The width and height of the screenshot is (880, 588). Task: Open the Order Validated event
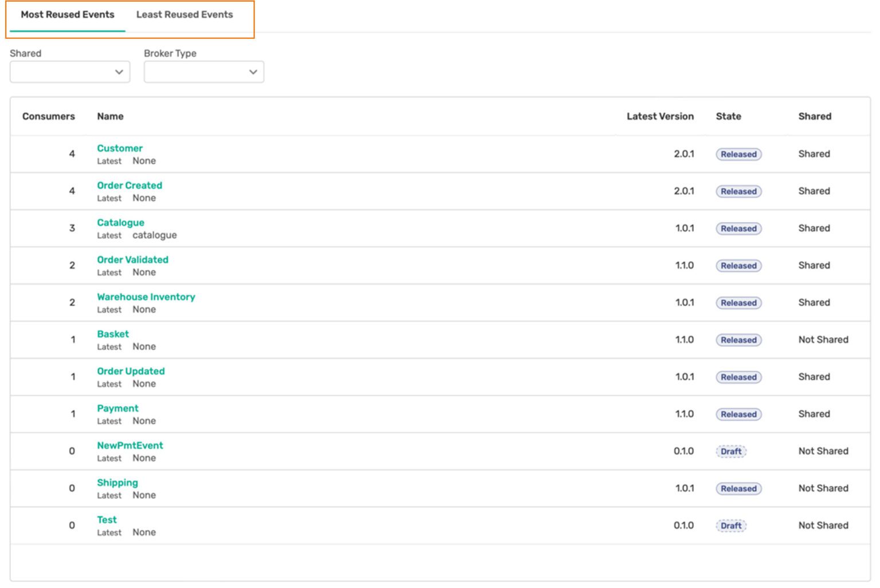coord(132,260)
